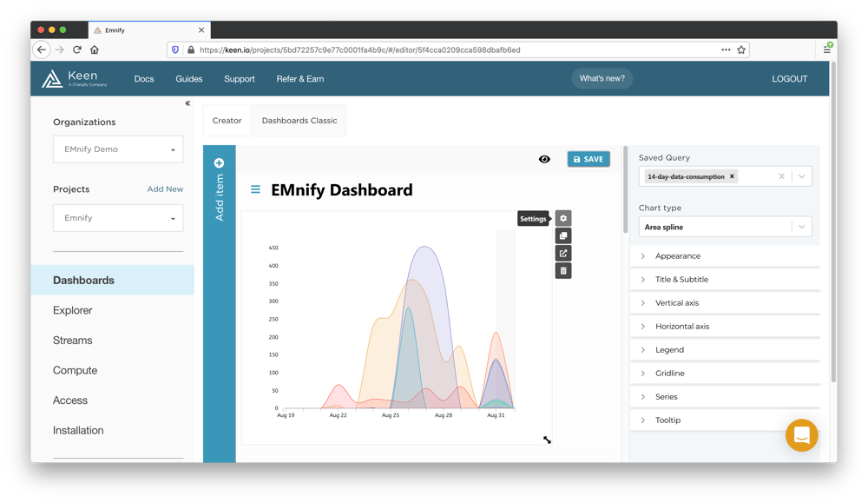Click the Aug 28 axis label

pos(443,415)
